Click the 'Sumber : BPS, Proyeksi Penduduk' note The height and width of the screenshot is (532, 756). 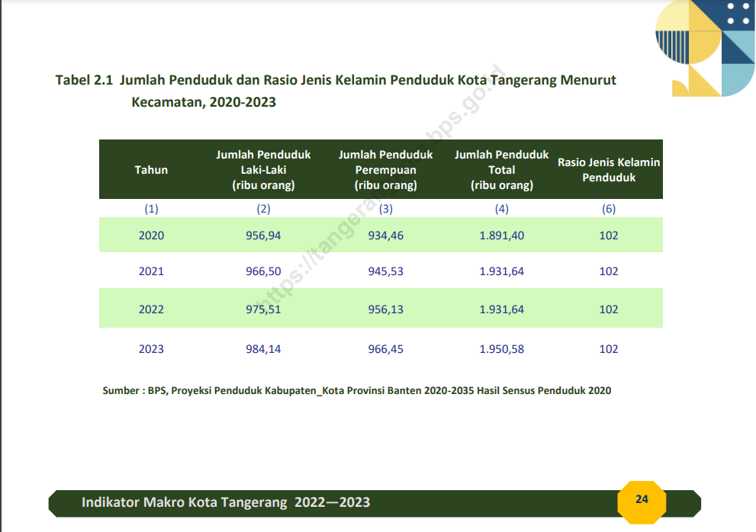(x=357, y=391)
